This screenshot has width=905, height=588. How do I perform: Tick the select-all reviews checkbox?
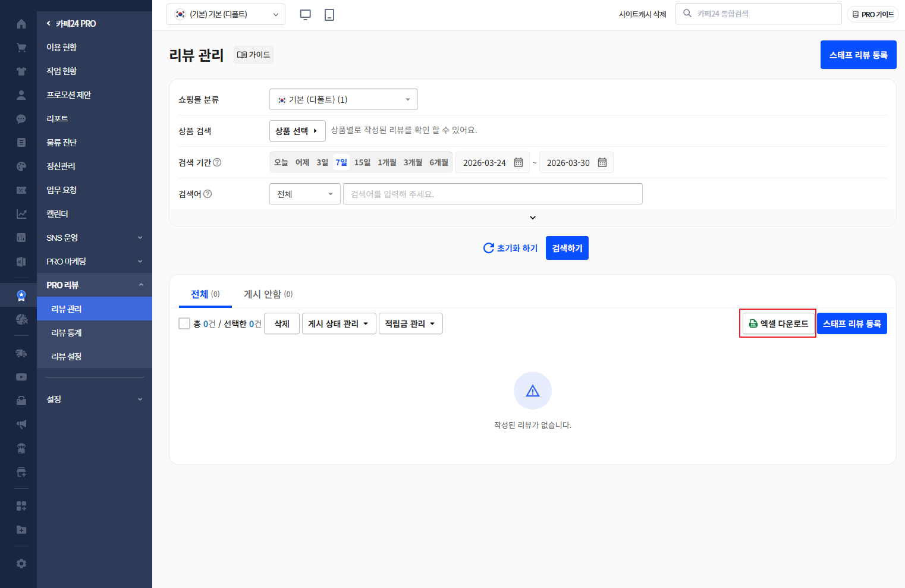pos(184,323)
